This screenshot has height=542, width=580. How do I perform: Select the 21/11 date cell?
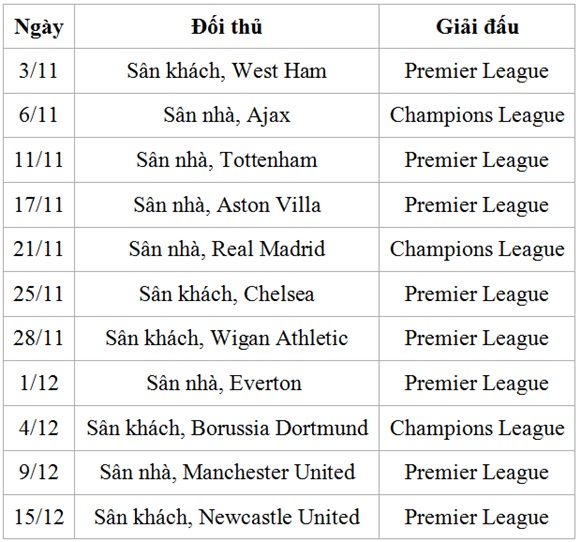pos(39,249)
